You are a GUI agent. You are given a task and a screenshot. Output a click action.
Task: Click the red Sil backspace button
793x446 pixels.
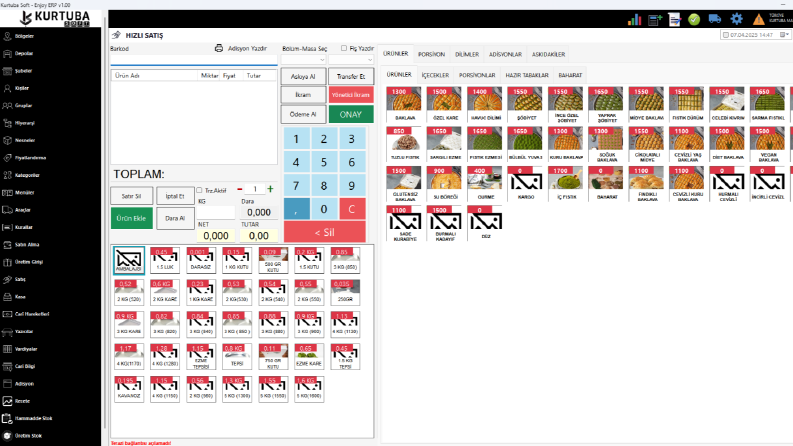coord(325,232)
